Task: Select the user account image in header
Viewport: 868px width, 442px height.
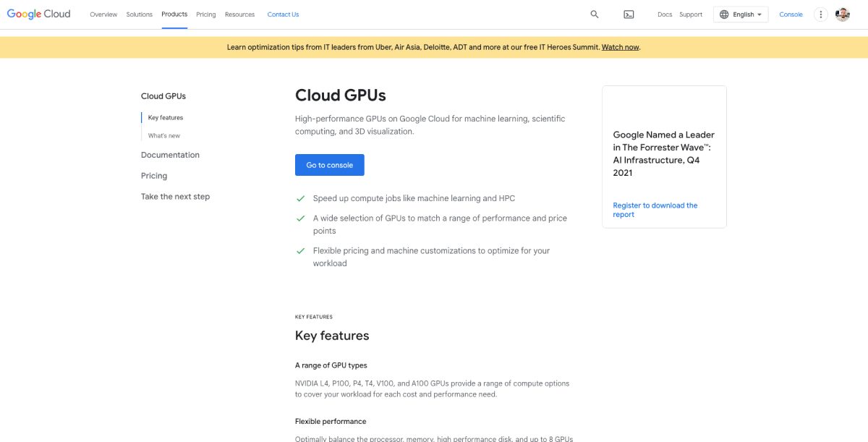Action: (x=842, y=14)
